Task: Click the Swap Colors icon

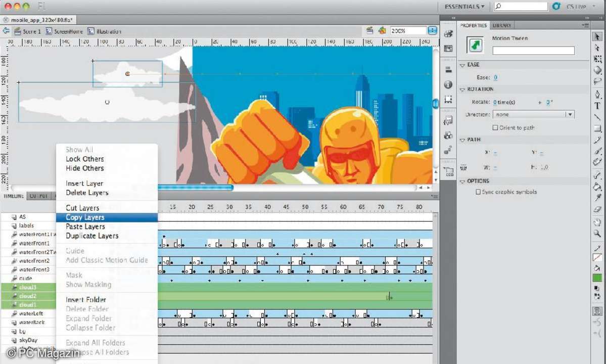Action: (x=597, y=296)
